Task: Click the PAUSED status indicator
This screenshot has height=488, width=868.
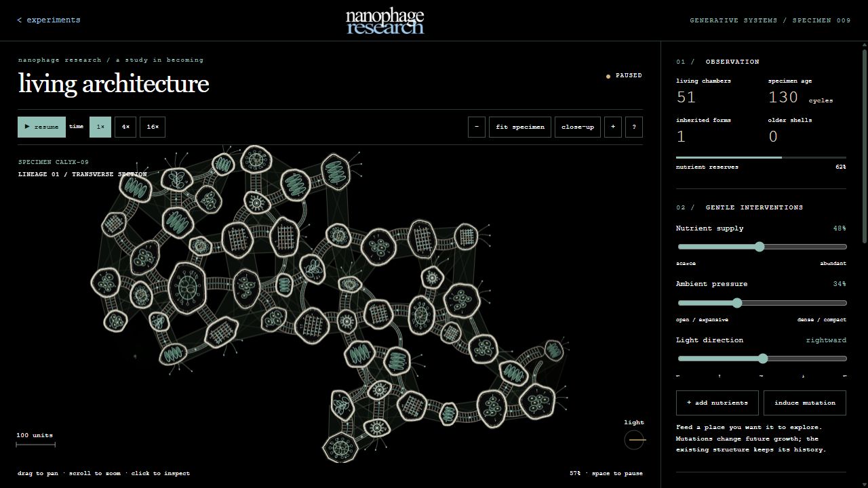Action: point(624,76)
